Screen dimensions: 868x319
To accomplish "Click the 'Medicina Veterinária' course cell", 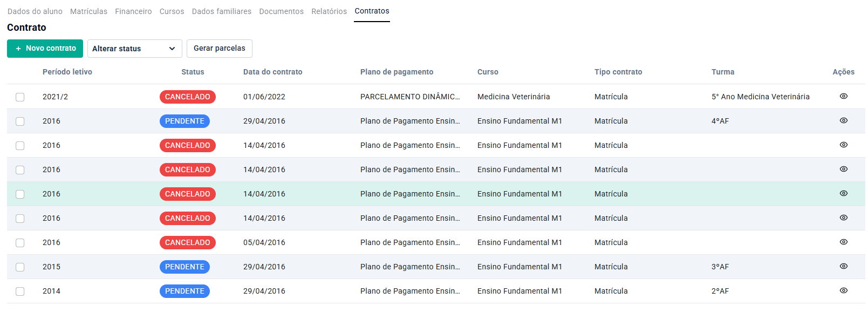I will coord(514,97).
